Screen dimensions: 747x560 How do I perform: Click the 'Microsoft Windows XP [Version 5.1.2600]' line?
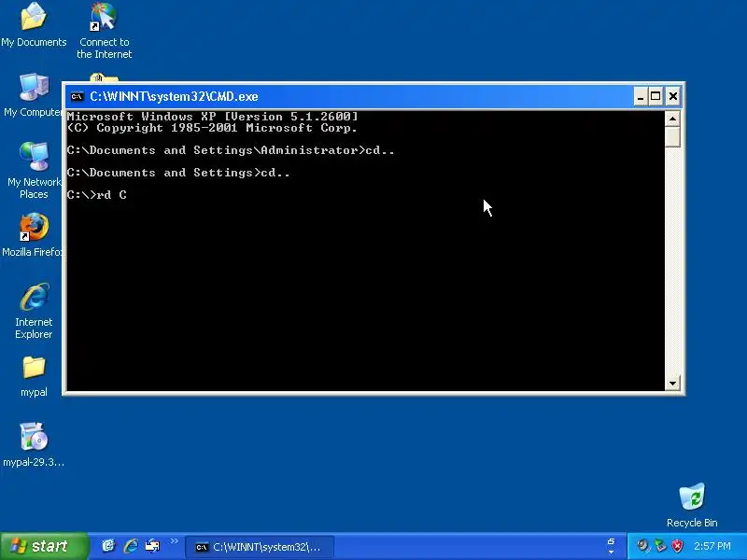coord(213,117)
